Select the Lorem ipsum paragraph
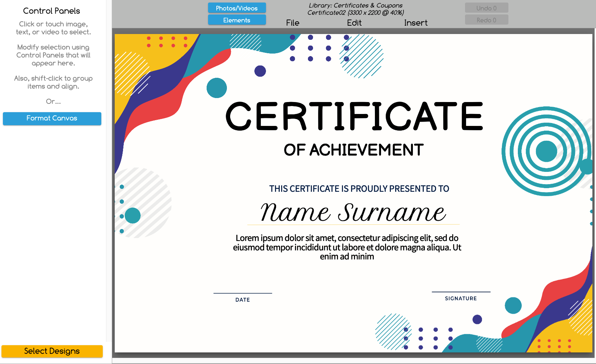 tap(347, 247)
